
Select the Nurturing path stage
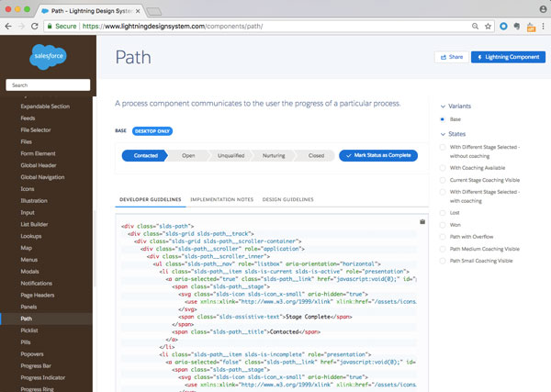274,155
